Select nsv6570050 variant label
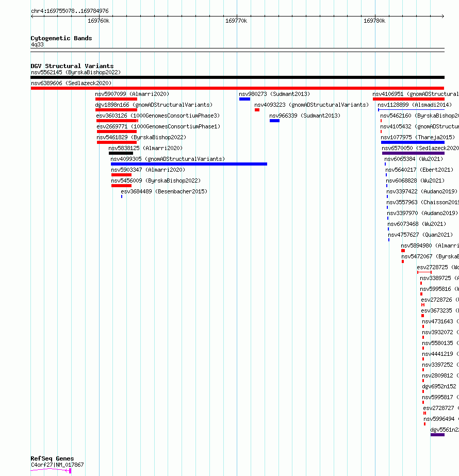The height and width of the screenshot is (476, 459). coord(420,149)
